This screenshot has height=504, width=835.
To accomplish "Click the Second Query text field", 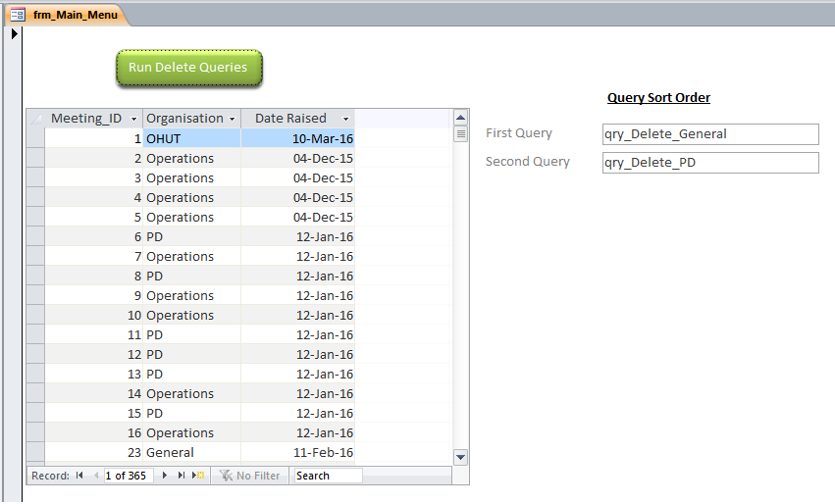I will tap(710, 163).
